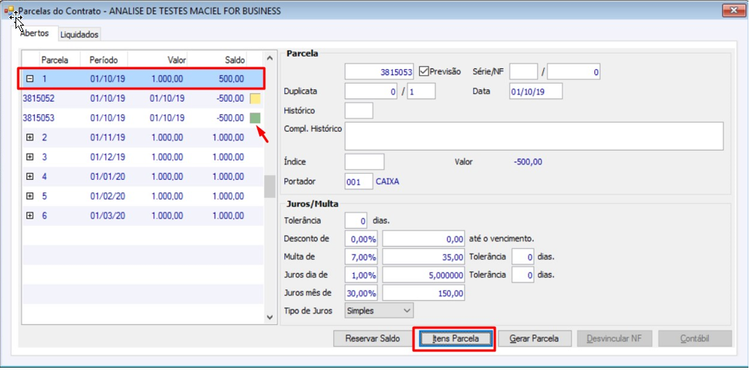Image resolution: width=750 pixels, height=370 pixels.
Task: Click the Multa de percentage field 7,00%
Action: click(x=361, y=257)
